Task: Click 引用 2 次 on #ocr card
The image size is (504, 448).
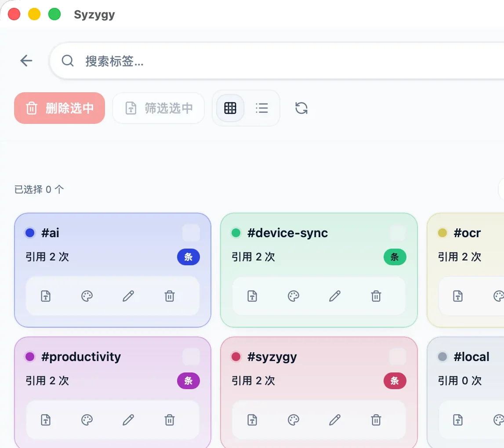Action: click(x=460, y=257)
